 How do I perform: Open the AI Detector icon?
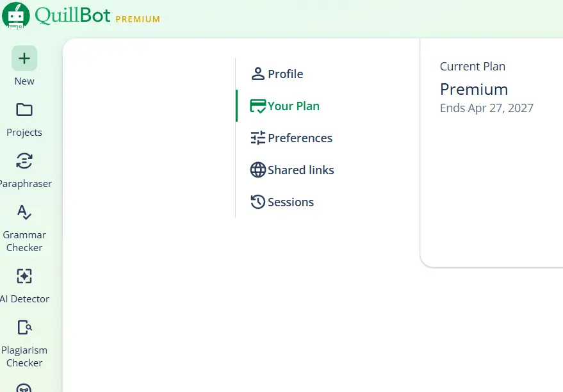coord(24,276)
